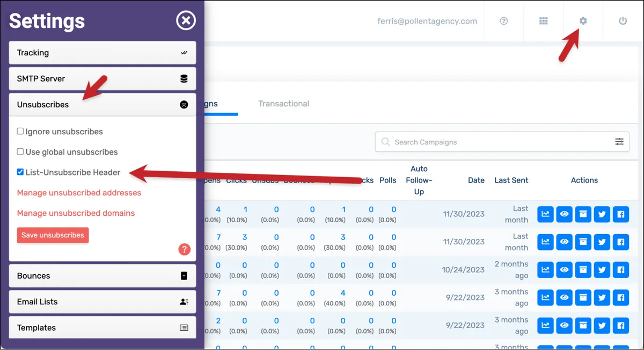The width and height of the screenshot is (644, 350).
Task: Click eye icon for 9/22/2023 campaign with 2 opens
Action: click(x=565, y=325)
